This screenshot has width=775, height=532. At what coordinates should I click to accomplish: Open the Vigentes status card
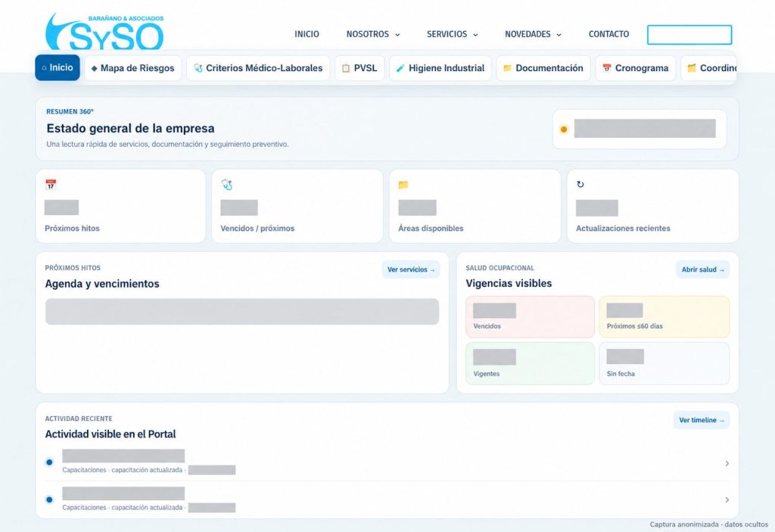(530, 363)
